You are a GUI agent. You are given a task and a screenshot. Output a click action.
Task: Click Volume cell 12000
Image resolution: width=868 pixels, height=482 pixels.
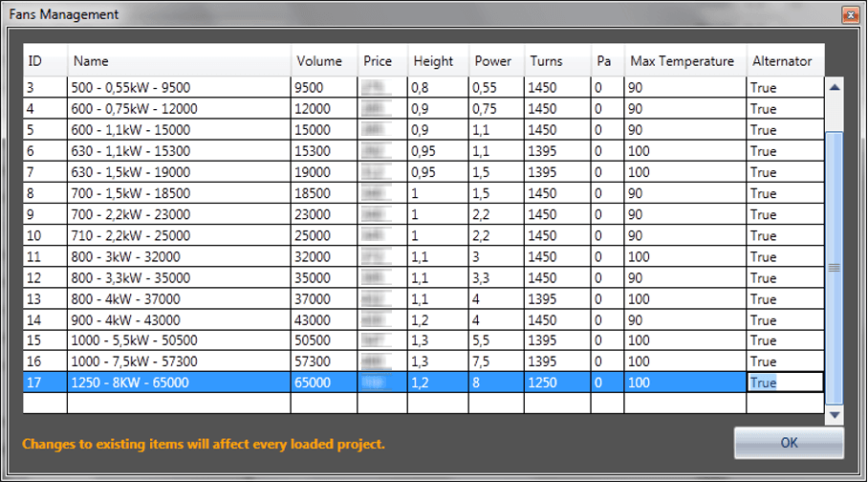pyautogui.click(x=324, y=109)
